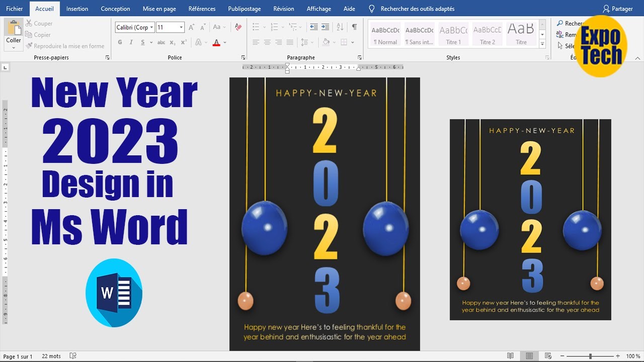Click the tab selector at ruler corner

click(x=5, y=66)
